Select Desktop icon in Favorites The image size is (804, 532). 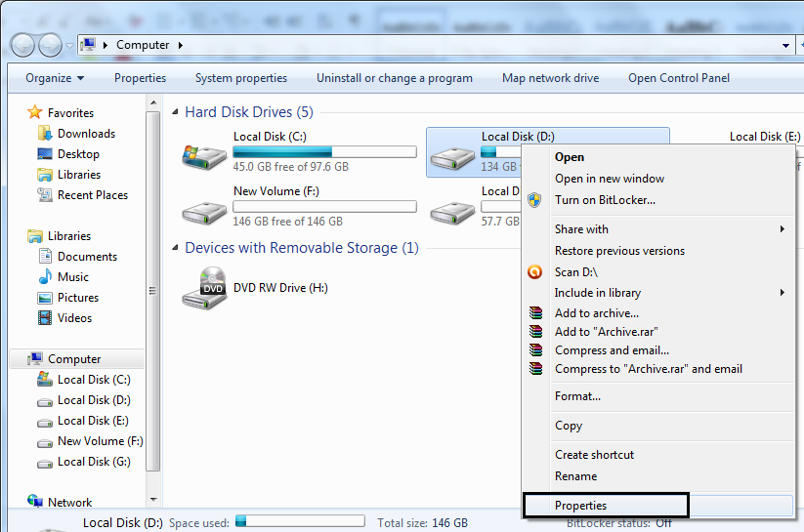coord(45,154)
